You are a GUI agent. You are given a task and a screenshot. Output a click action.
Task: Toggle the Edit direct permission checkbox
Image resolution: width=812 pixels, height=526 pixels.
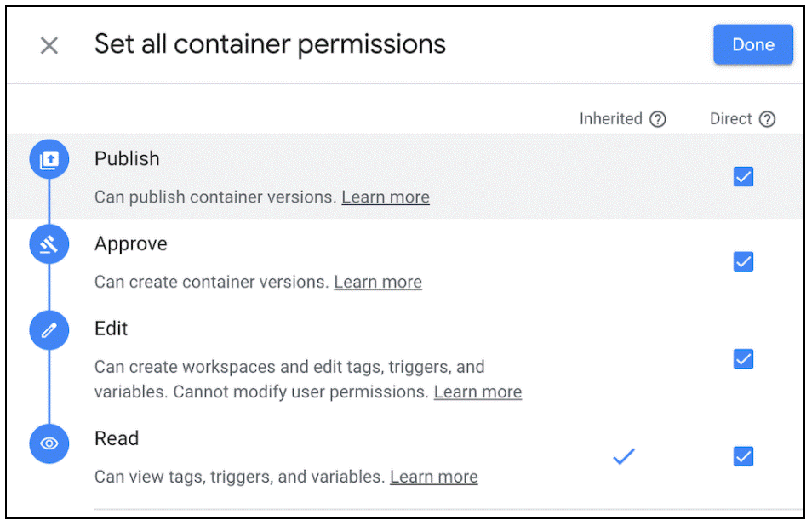(743, 359)
